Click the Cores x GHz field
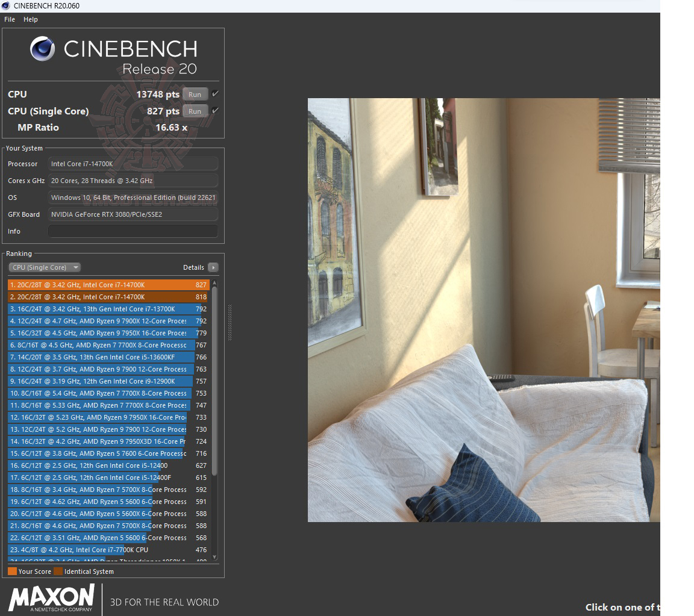Screen dimensions: 694x616 tap(133, 181)
